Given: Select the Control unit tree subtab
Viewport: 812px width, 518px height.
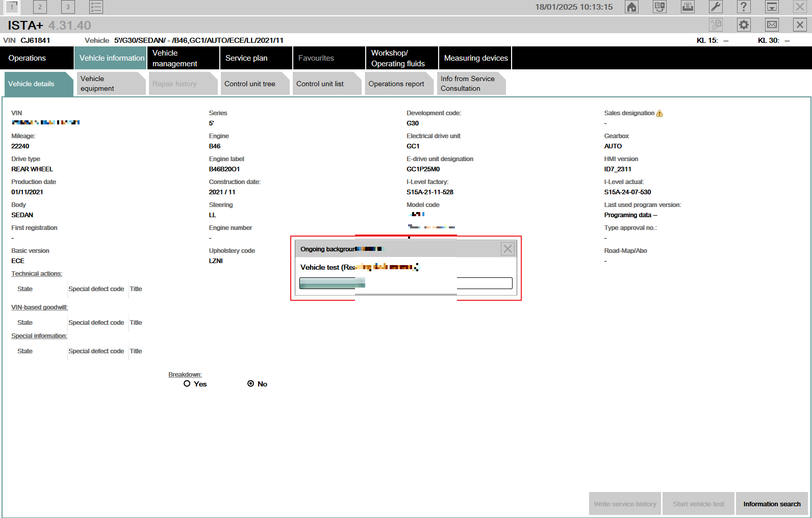Looking at the screenshot, I should pyautogui.click(x=255, y=84).
